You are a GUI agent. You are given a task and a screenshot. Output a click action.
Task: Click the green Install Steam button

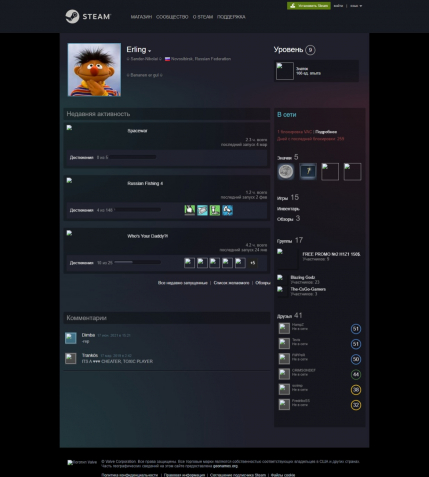pyautogui.click(x=309, y=6)
